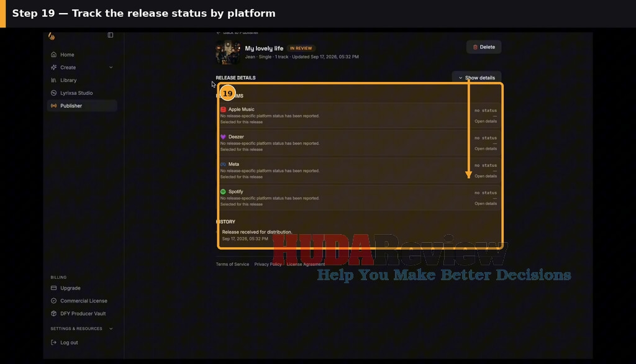The width and height of the screenshot is (636, 364).
Task: Click the BILLING section label
Action: point(58,278)
